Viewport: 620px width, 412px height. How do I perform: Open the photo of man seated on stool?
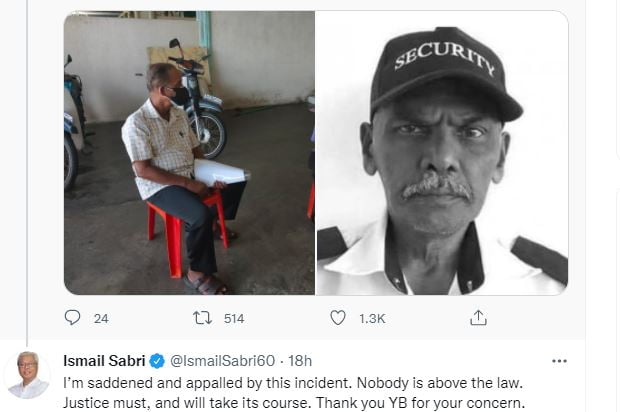tap(189, 152)
